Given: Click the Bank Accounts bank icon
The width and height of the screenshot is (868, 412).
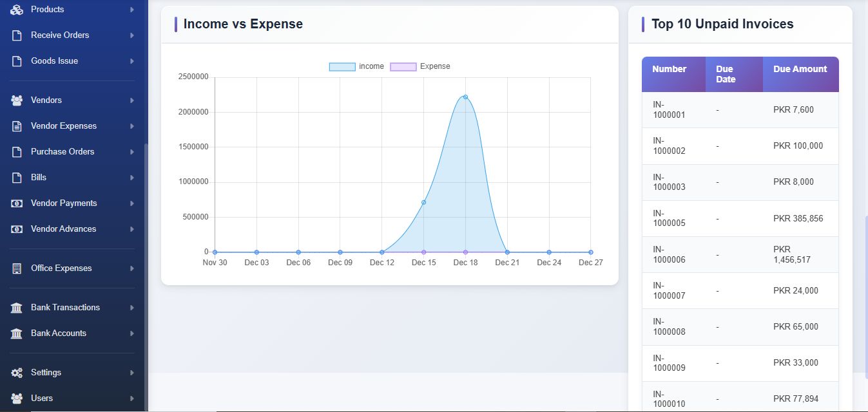Looking at the screenshot, I should (x=17, y=333).
